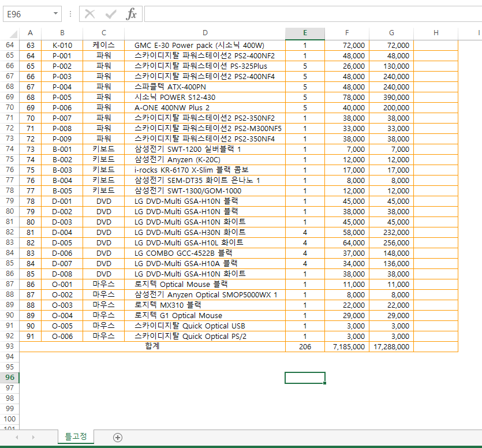482x448 pixels.
Task: Select the 17,288,000 grand total cell
Action: pos(391,347)
